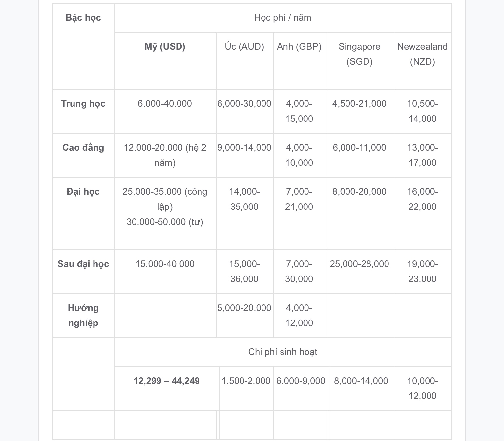
Task: Click the "Đại học" row label
Action: click(x=83, y=192)
